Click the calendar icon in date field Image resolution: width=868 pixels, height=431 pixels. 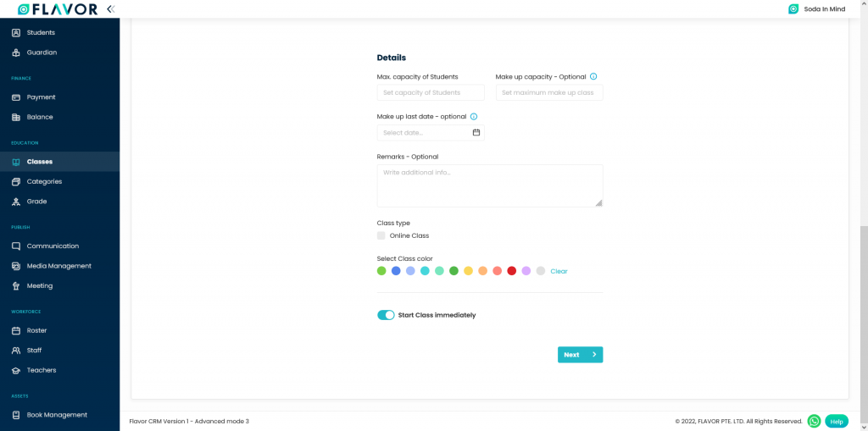click(x=476, y=133)
